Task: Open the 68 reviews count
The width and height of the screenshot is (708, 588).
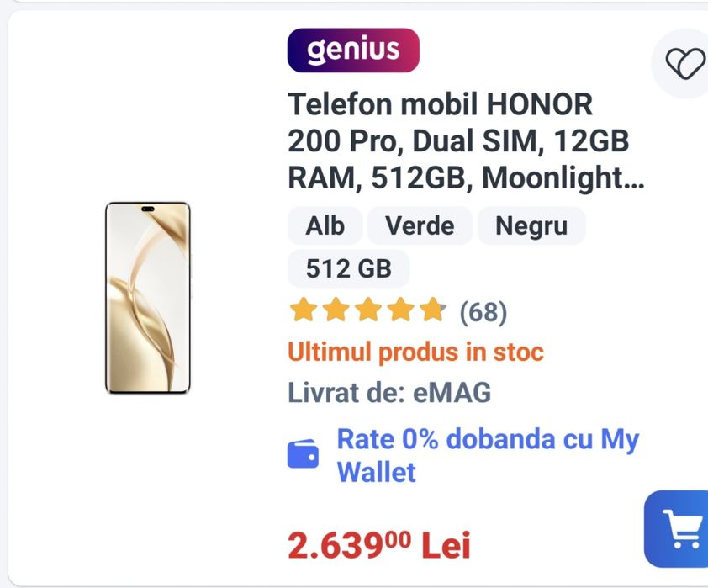Action: coord(483,313)
